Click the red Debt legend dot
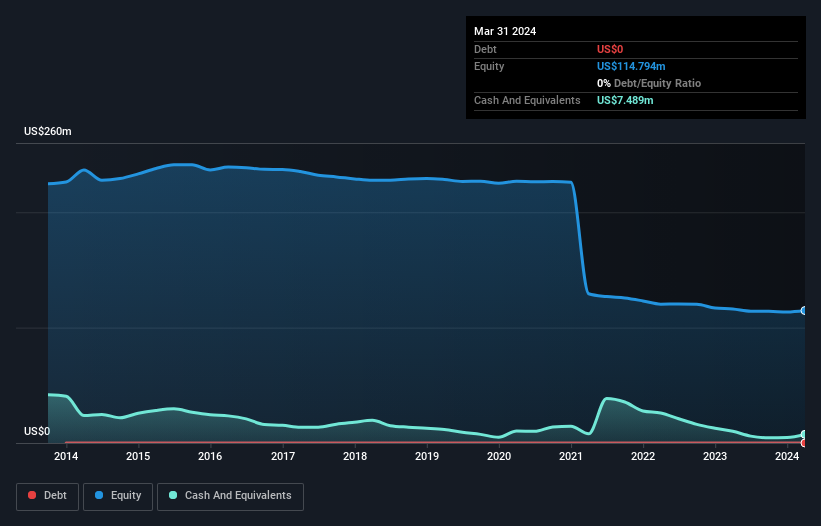The height and width of the screenshot is (526, 821). coord(32,495)
